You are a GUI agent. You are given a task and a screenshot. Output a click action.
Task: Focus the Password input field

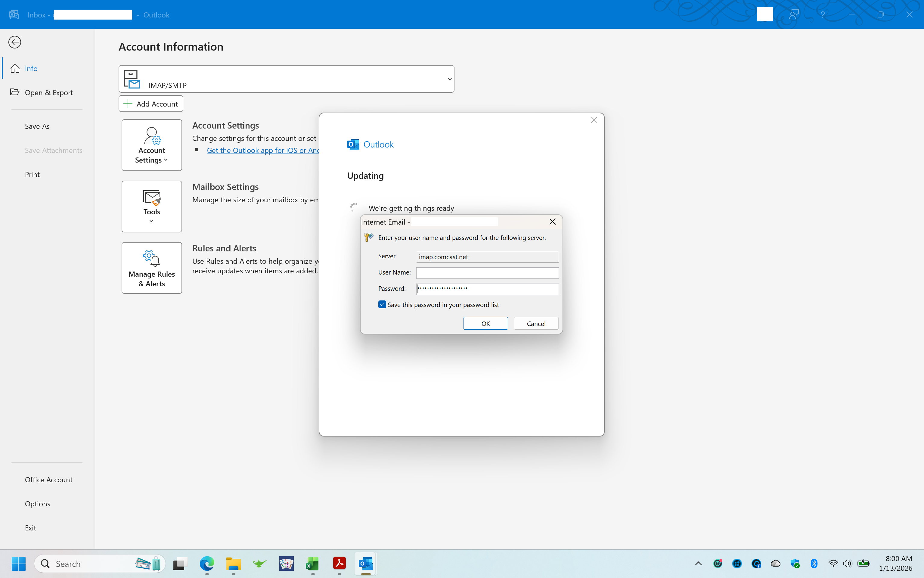(487, 289)
